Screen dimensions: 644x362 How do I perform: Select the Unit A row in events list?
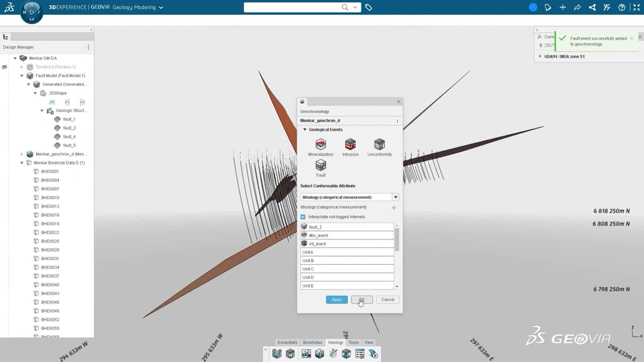pos(347,252)
